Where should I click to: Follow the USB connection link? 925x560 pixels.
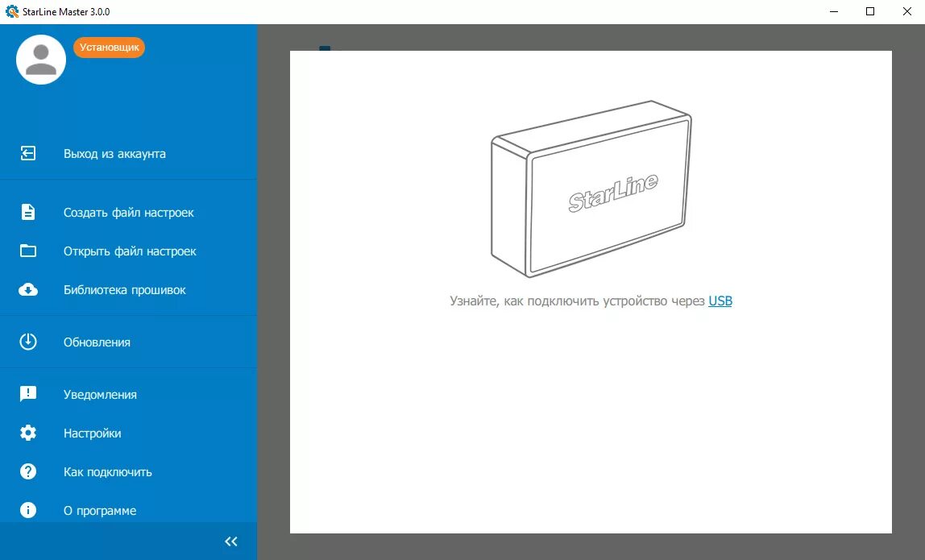[x=720, y=301]
